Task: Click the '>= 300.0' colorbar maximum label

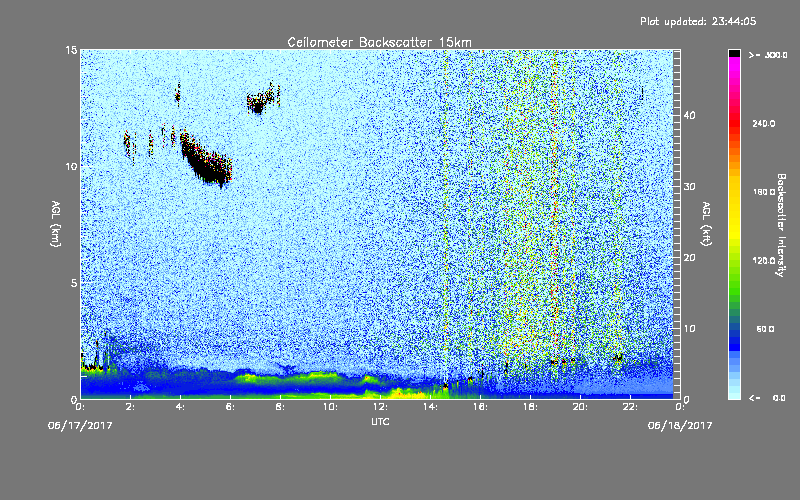Action: 768,55
